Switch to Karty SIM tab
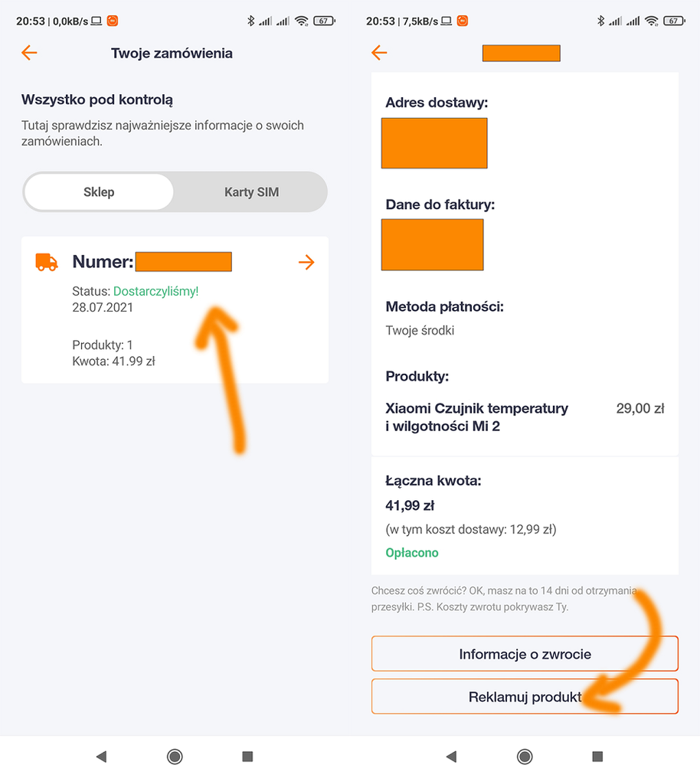 coord(251,192)
